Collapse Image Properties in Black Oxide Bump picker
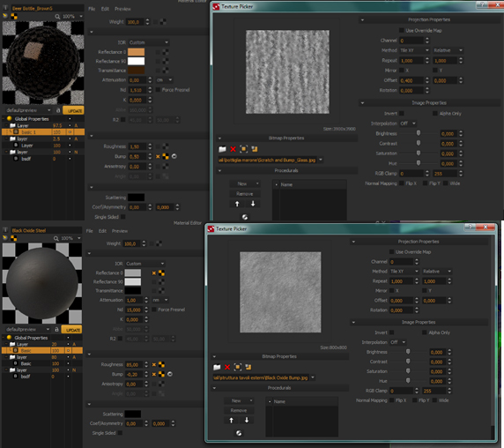504x448 pixels. 353,322
